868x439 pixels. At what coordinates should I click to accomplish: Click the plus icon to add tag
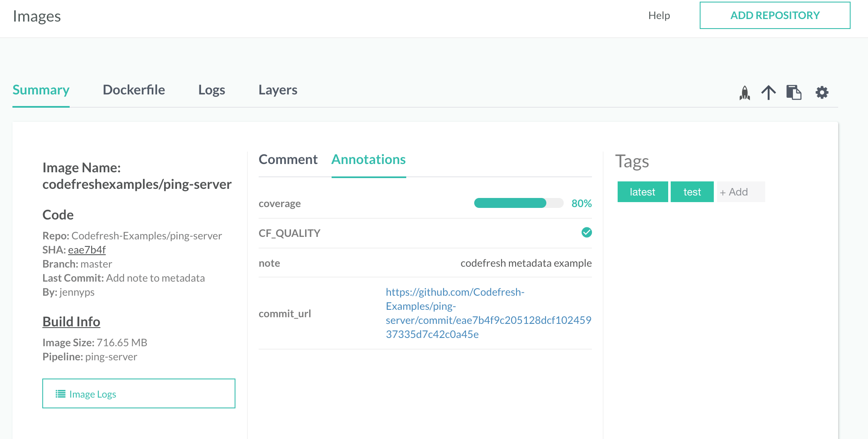723,193
